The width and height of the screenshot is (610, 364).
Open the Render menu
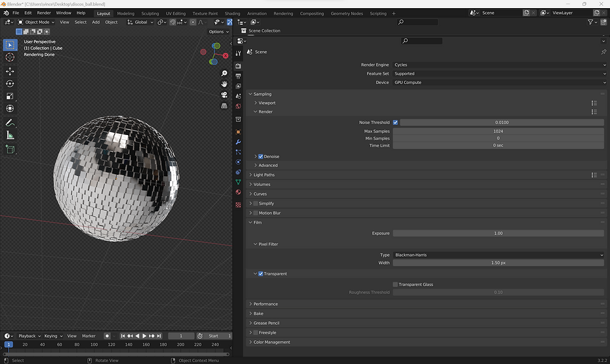44,13
